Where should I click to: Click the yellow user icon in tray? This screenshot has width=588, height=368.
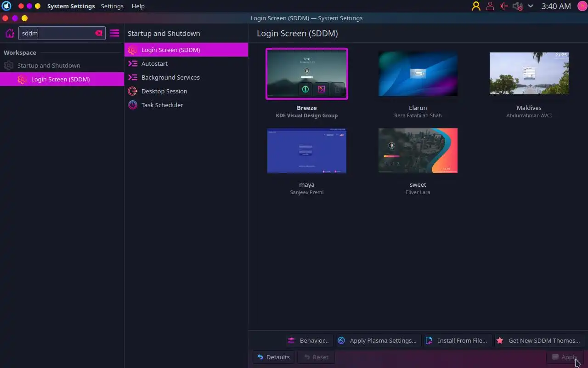coord(476,6)
